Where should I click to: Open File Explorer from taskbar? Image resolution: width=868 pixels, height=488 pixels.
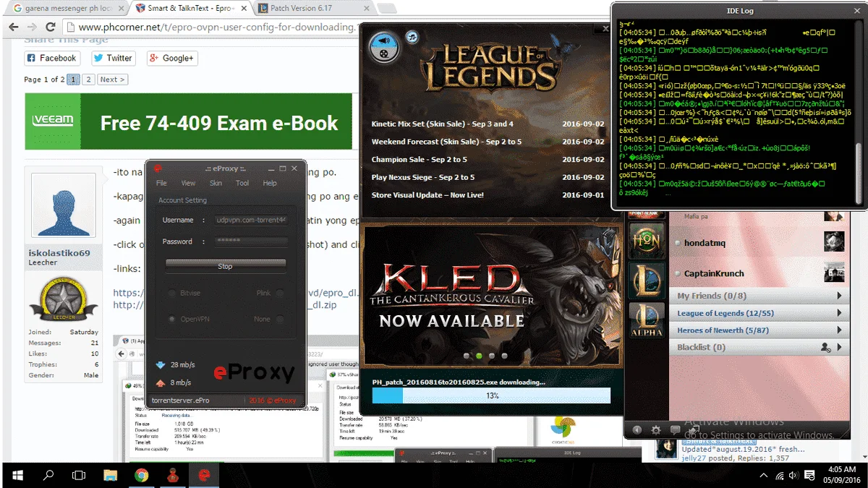pyautogui.click(x=110, y=476)
